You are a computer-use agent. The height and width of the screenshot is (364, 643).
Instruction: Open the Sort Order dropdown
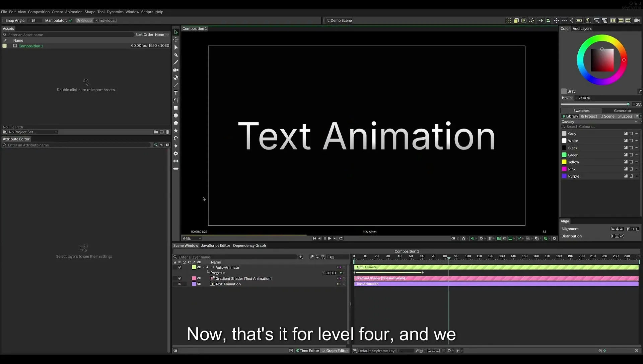point(162,35)
